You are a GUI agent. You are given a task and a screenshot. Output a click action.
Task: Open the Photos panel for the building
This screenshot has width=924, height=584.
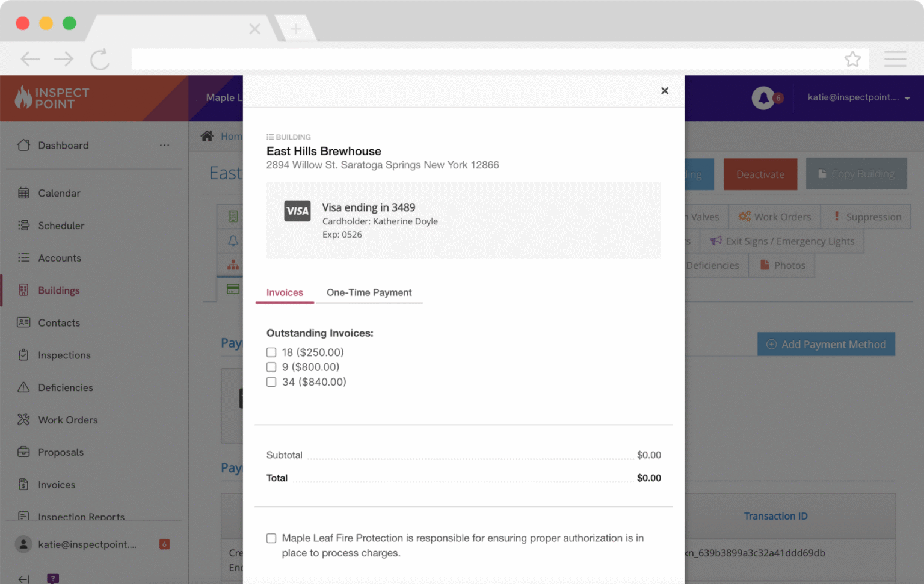tap(781, 265)
